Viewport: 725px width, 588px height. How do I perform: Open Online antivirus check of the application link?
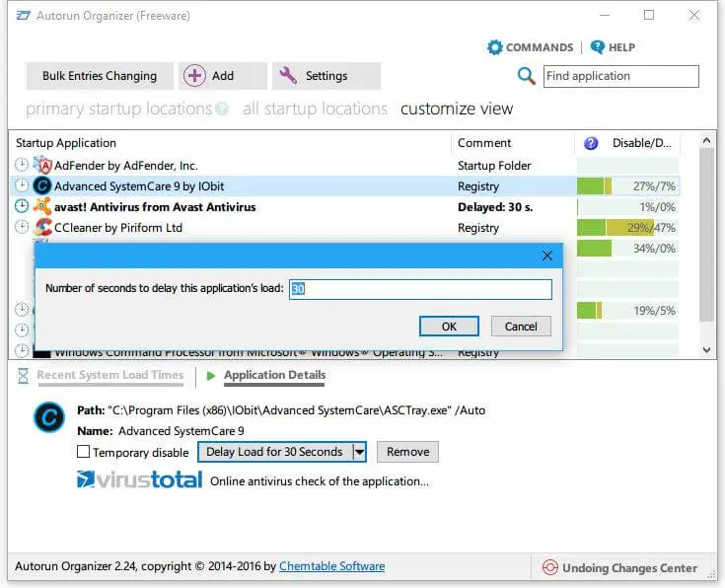tap(320, 481)
